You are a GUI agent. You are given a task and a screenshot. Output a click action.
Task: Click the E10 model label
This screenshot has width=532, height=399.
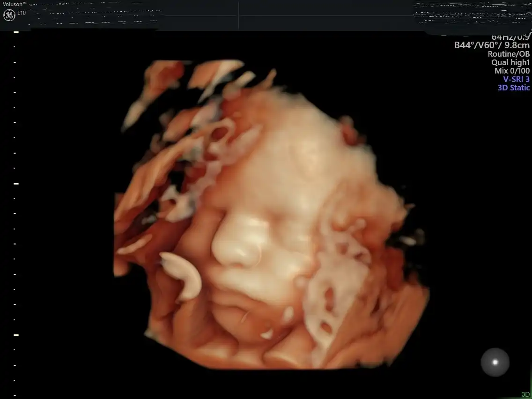pos(22,13)
